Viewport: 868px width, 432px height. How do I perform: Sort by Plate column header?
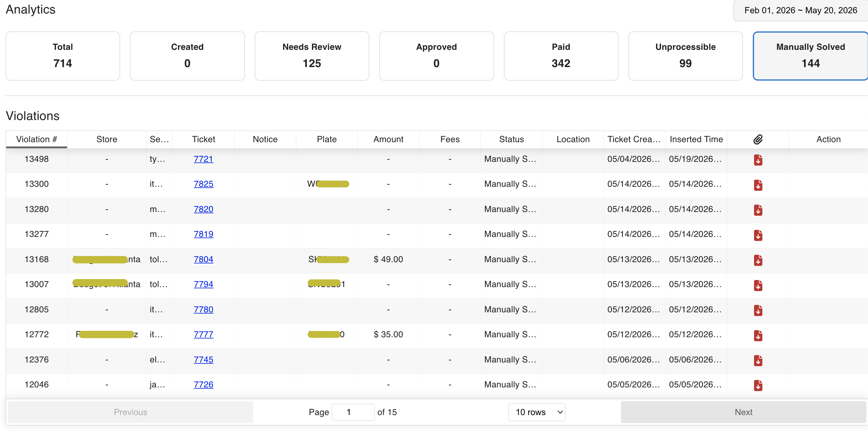[327, 139]
